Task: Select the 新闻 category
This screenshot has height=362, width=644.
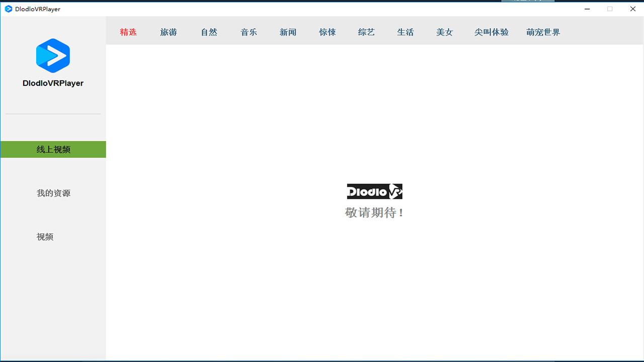Action: click(288, 32)
